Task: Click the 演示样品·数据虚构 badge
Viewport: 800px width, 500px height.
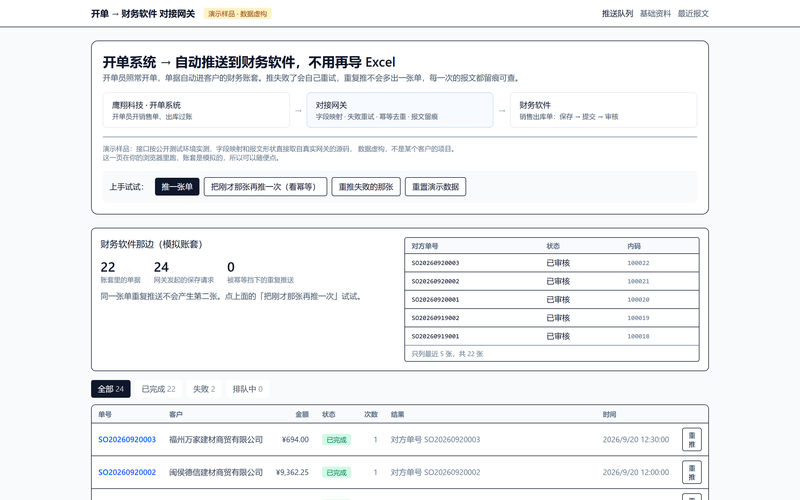Action: [238, 14]
